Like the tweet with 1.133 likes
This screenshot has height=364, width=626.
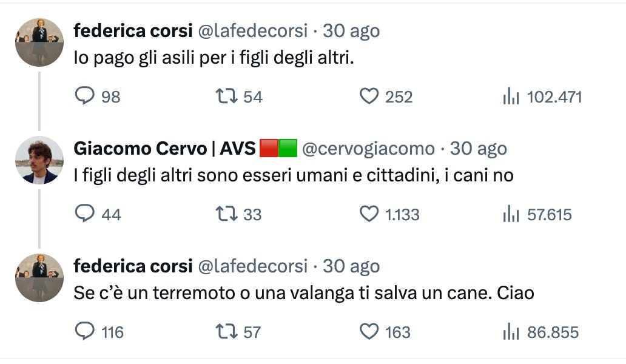[369, 214]
